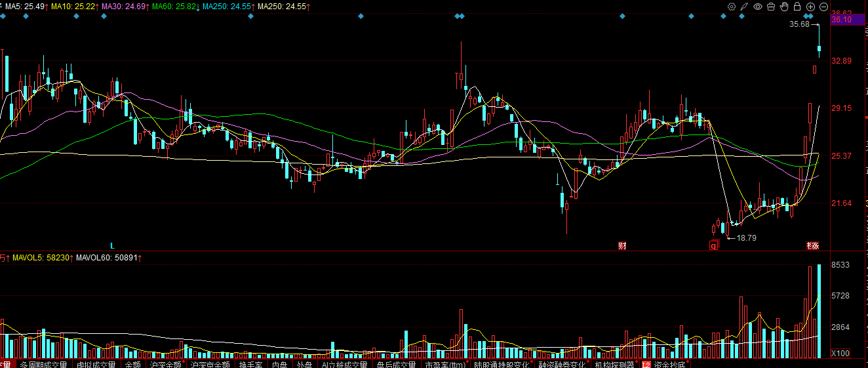868x368 pixels.
Task: Click the X100 volume unit label
Action: tap(840, 353)
